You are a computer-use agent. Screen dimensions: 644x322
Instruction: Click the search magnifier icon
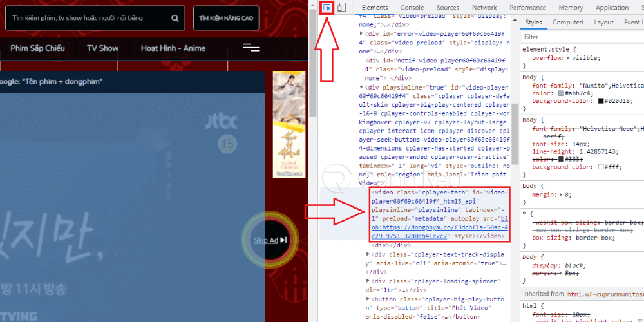tap(175, 18)
